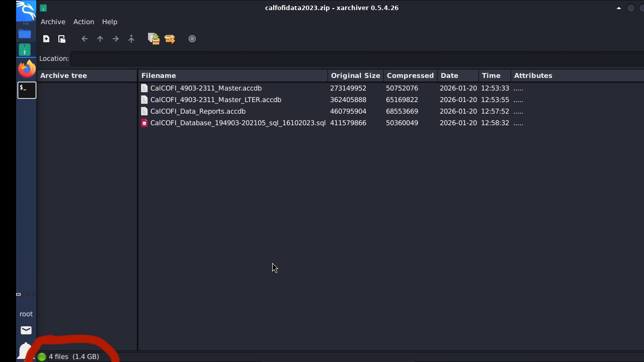Open the Archive menu
This screenshot has height=362, width=644.
click(x=53, y=22)
